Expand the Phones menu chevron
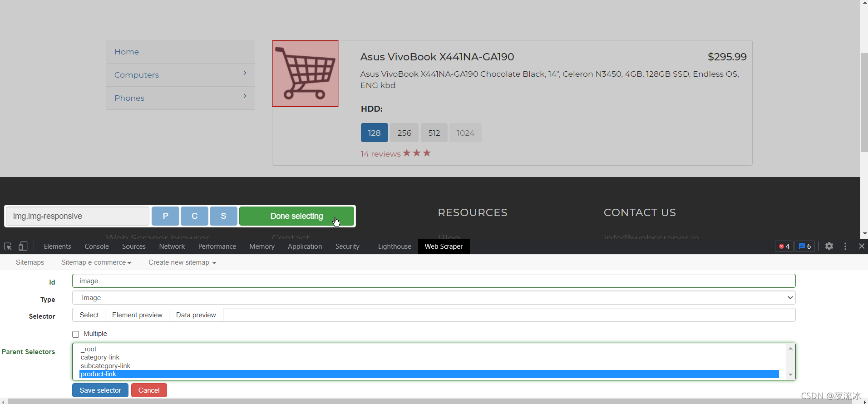The image size is (868, 404). [245, 96]
